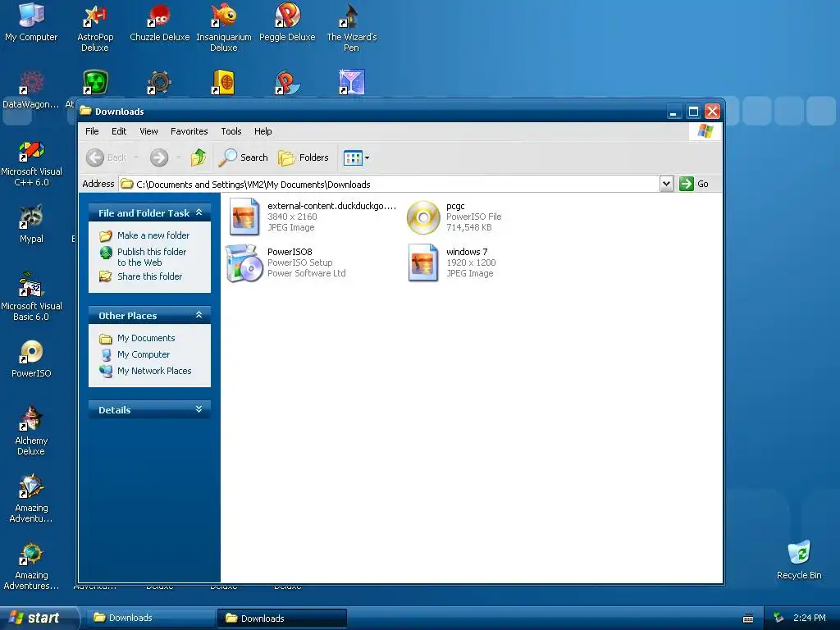Open the Help menu
This screenshot has height=630, width=840.
[262, 131]
